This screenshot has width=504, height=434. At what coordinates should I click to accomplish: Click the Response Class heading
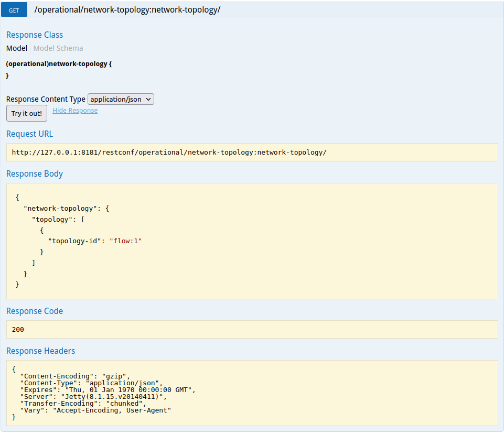(x=35, y=35)
